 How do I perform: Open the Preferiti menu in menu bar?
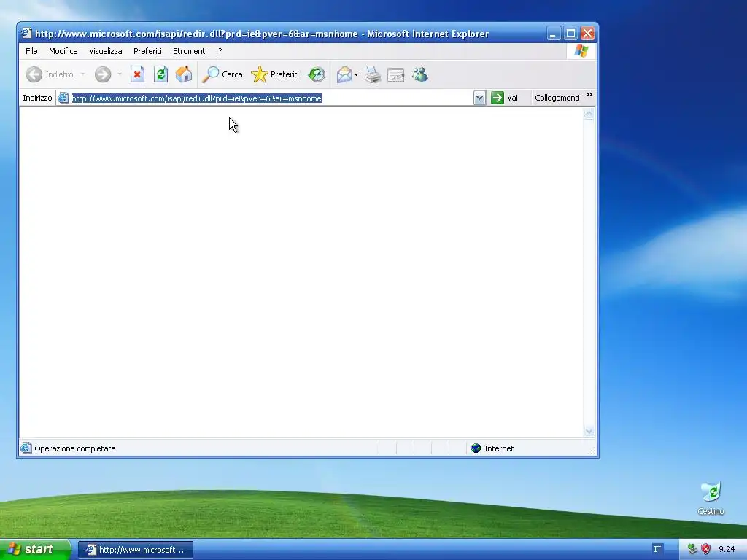pyautogui.click(x=147, y=51)
